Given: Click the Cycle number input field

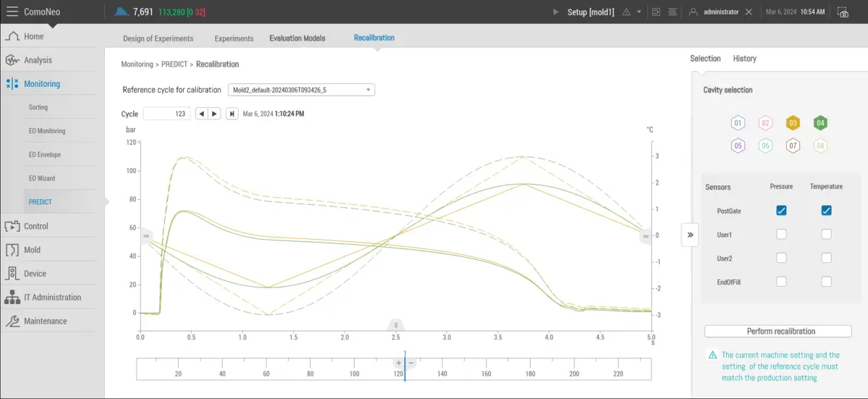Looking at the screenshot, I should coord(167,114).
